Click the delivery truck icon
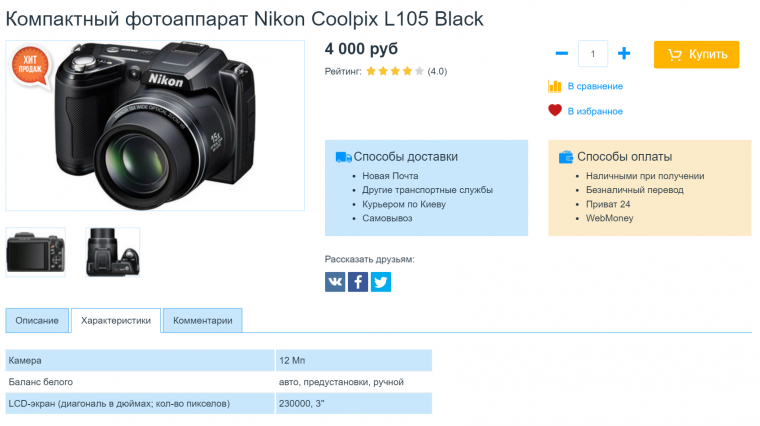760x426 pixels. [x=343, y=157]
